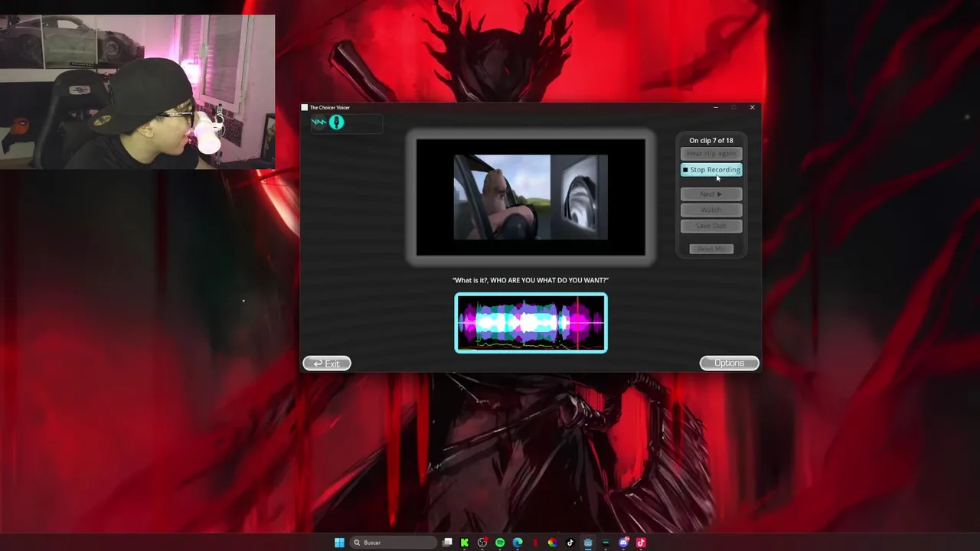The height and width of the screenshot is (551, 980).
Task: Click the Watch button
Action: click(711, 210)
